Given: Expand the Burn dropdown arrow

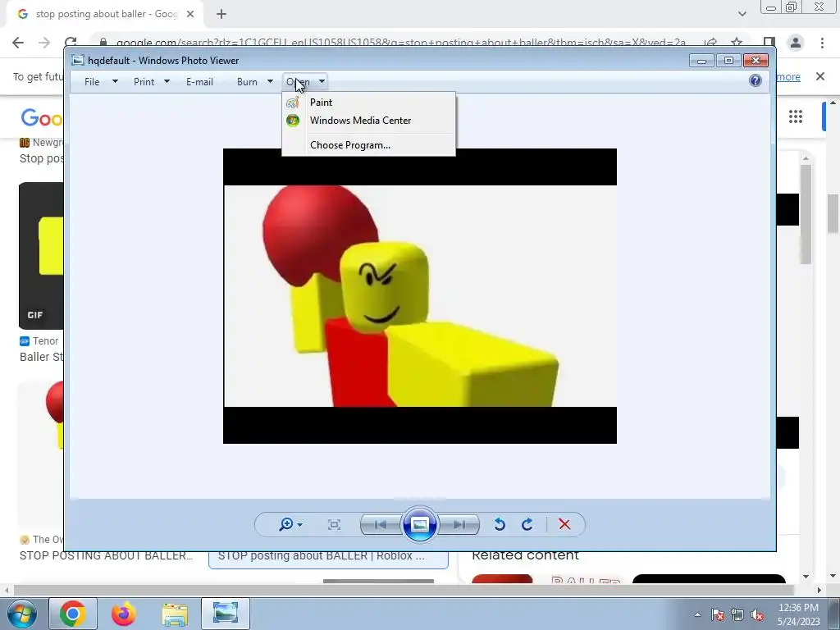Looking at the screenshot, I should [270, 81].
